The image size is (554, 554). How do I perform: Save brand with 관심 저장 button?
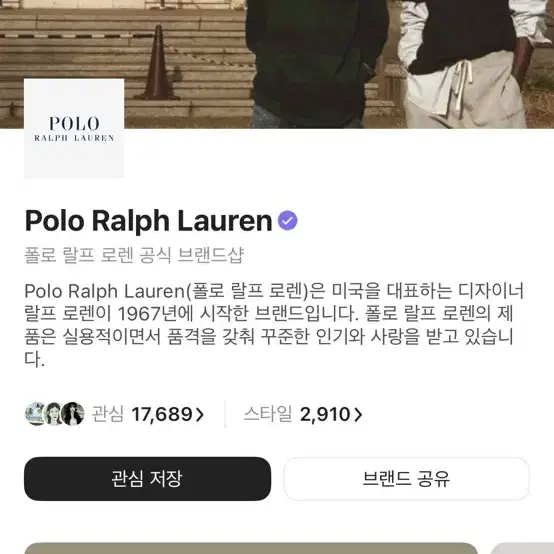[147, 479]
